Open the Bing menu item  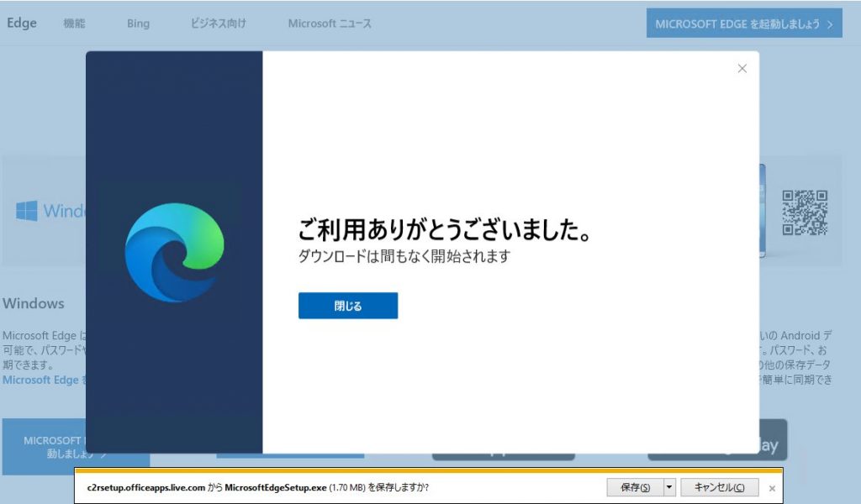pos(138,23)
